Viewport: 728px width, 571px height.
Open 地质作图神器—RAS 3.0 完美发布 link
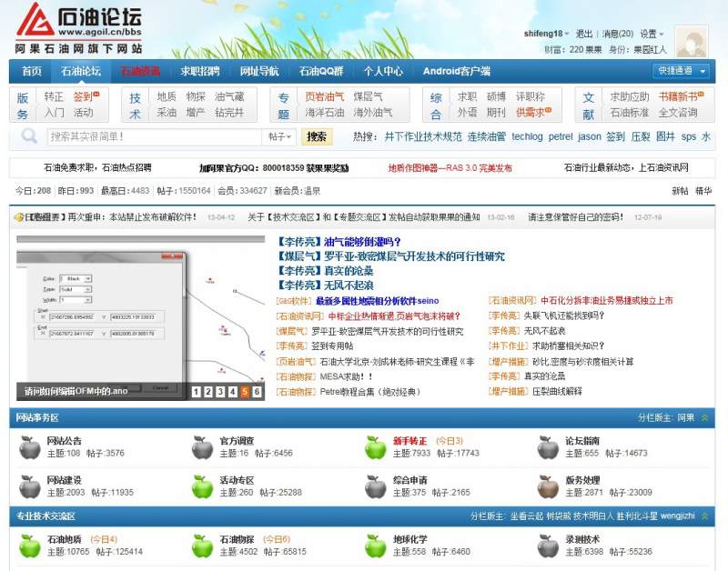pyautogui.click(x=450, y=168)
